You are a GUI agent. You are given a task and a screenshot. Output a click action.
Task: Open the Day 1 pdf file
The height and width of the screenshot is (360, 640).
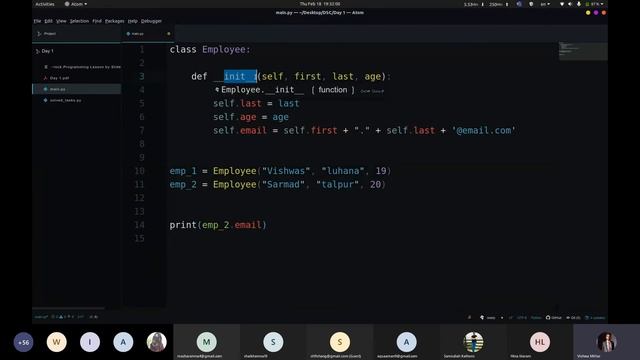click(56, 78)
